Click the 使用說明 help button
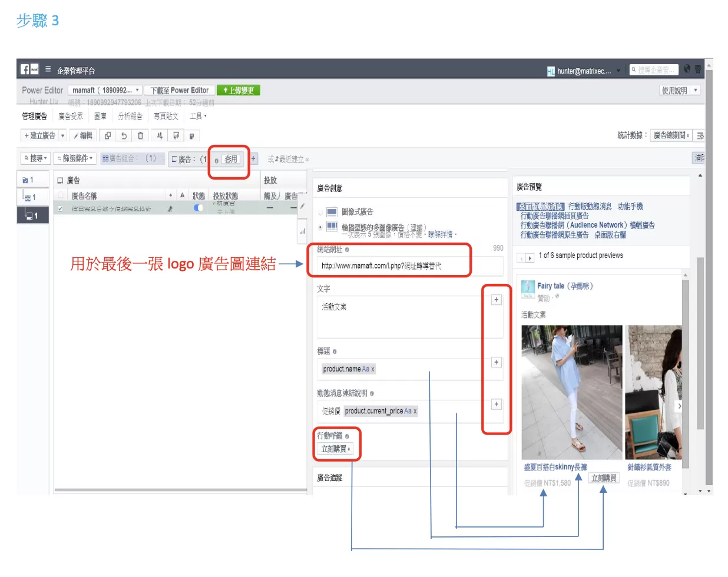728x577 pixels. pos(674,90)
